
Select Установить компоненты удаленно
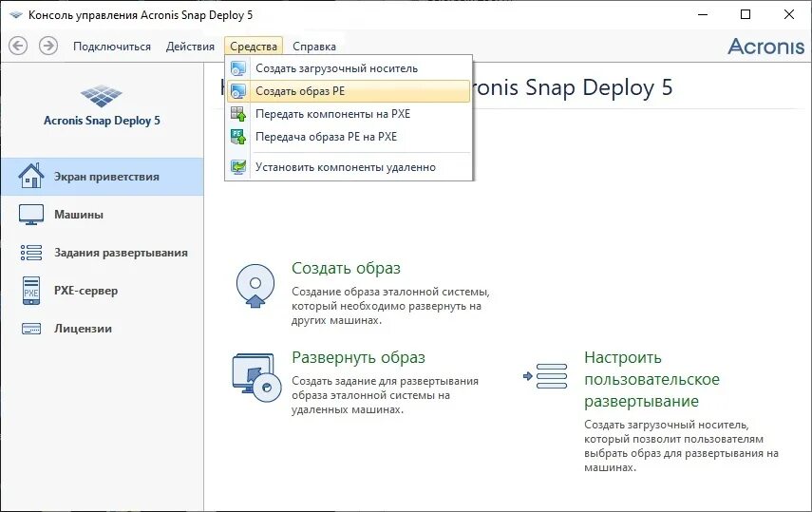point(349,167)
